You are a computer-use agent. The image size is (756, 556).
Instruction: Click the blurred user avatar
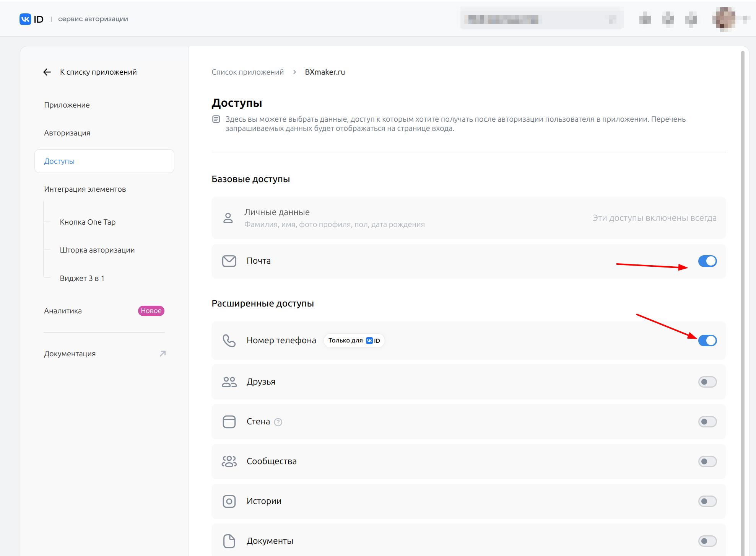724,19
